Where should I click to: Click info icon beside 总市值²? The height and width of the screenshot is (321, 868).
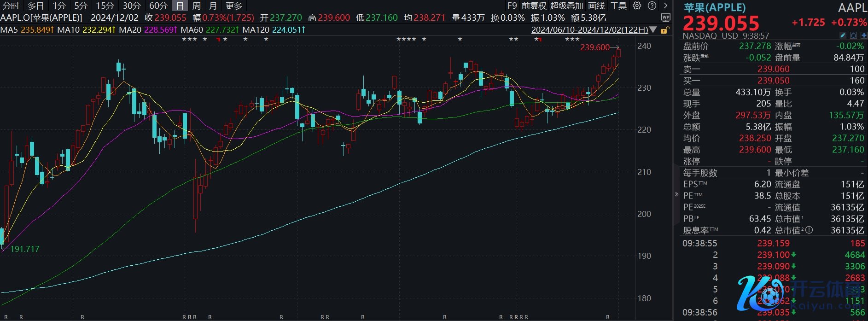809,230
